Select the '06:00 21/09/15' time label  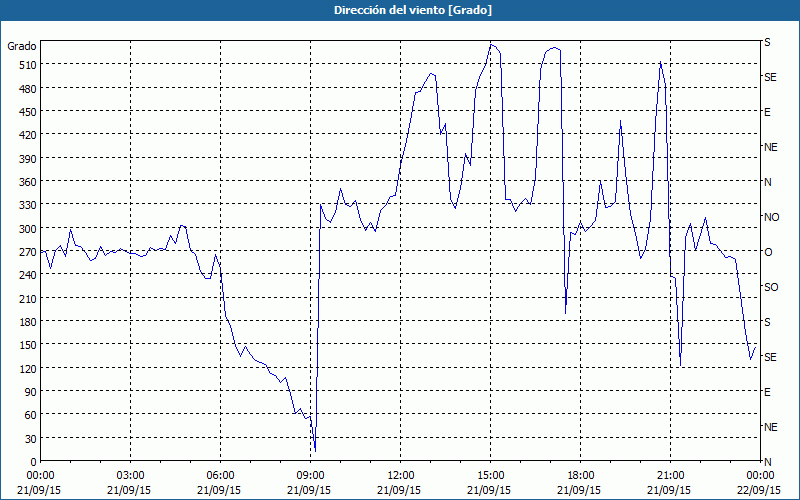(x=220, y=483)
